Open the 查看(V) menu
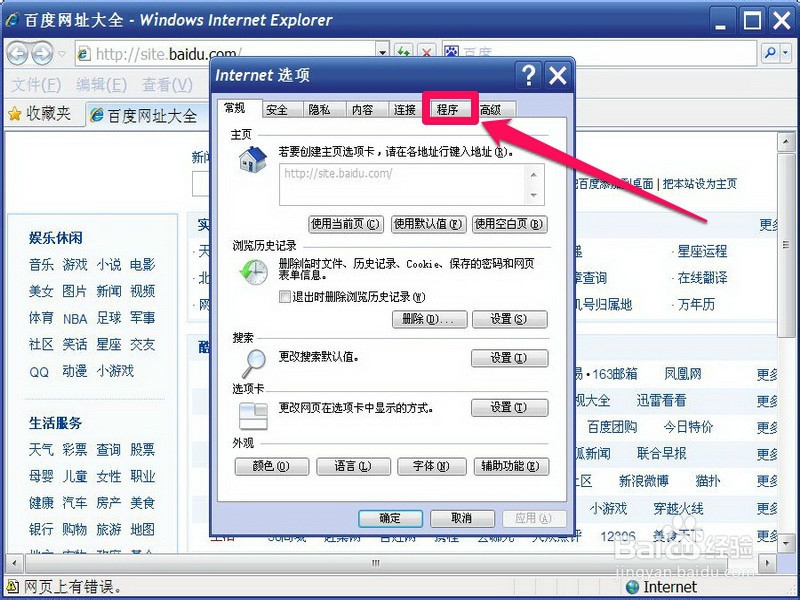The height and width of the screenshot is (600, 800). pos(167,85)
